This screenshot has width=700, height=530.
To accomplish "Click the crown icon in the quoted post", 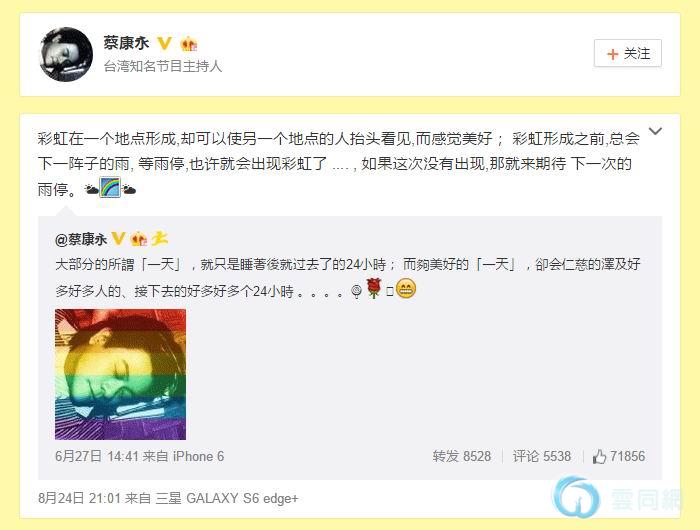I will click(138, 239).
